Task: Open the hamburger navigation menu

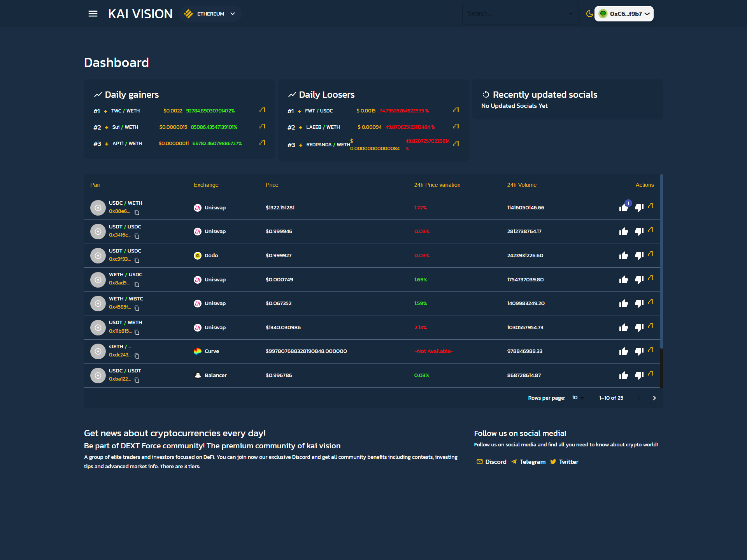Action: point(93,14)
